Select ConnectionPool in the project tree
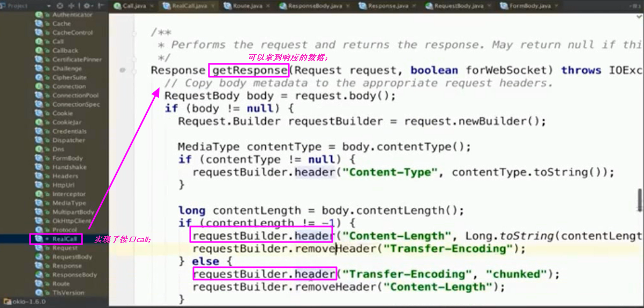The height and width of the screenshot is (308, 644). [x=75, y=96]
